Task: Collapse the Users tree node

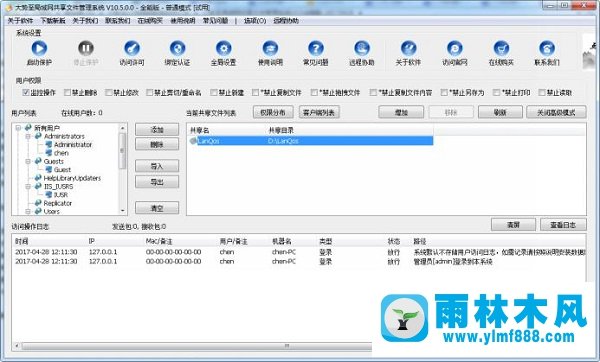Action: click(28, 211)
